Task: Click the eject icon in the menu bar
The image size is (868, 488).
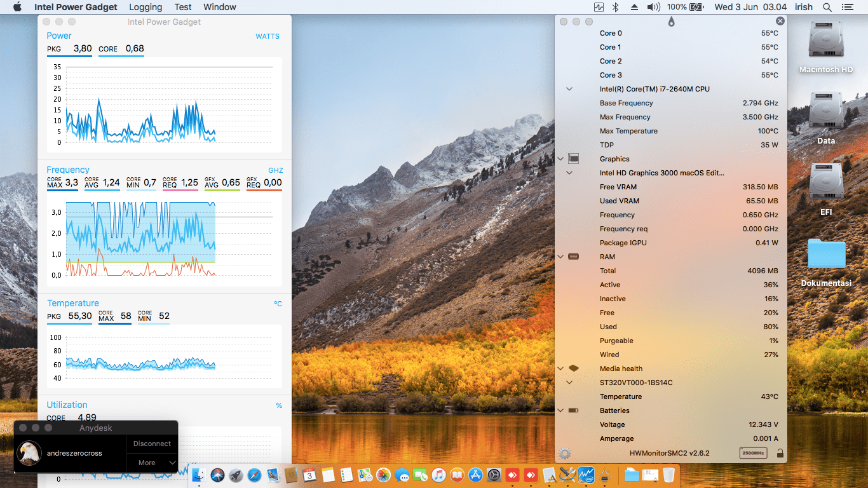Action: pyautogui.click(x=634, y=7)
